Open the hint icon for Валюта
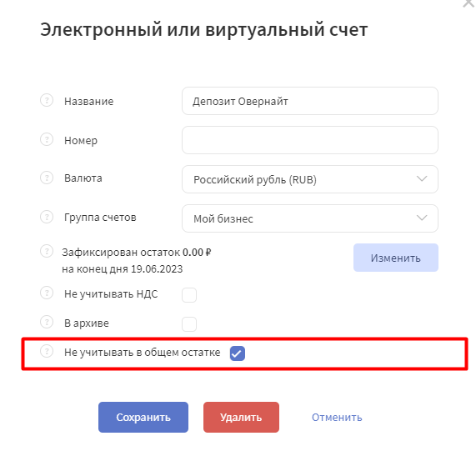Viewport: 476px width, 451px height. click(x=47, y=178)
